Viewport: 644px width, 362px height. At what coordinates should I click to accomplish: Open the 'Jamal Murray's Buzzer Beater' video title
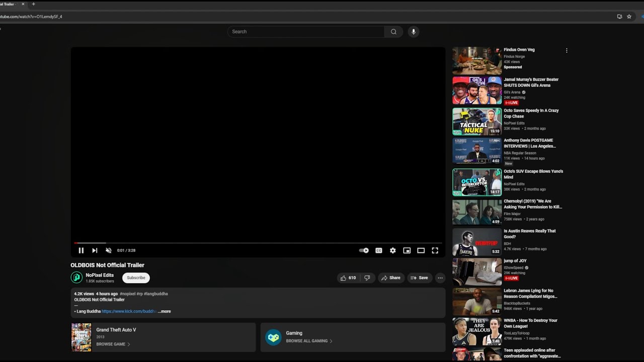[531, 82]
